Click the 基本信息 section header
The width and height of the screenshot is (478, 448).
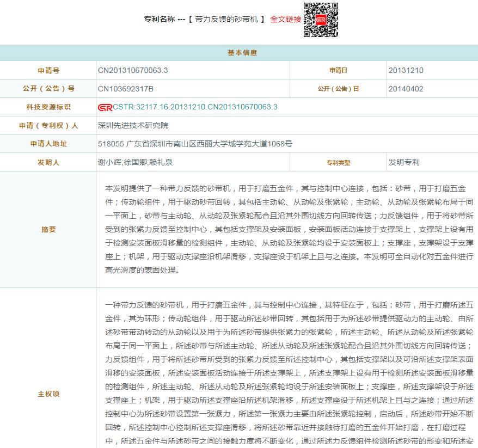coord(239,53)
